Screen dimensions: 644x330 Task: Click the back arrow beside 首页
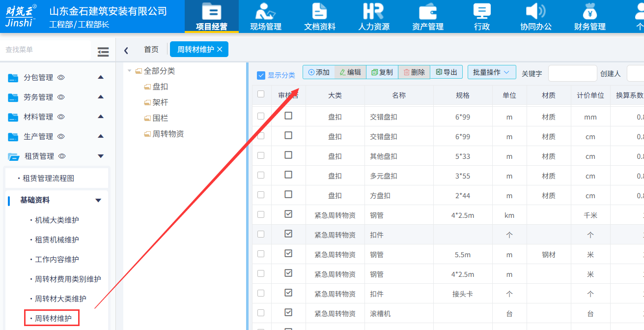(126, 50)
